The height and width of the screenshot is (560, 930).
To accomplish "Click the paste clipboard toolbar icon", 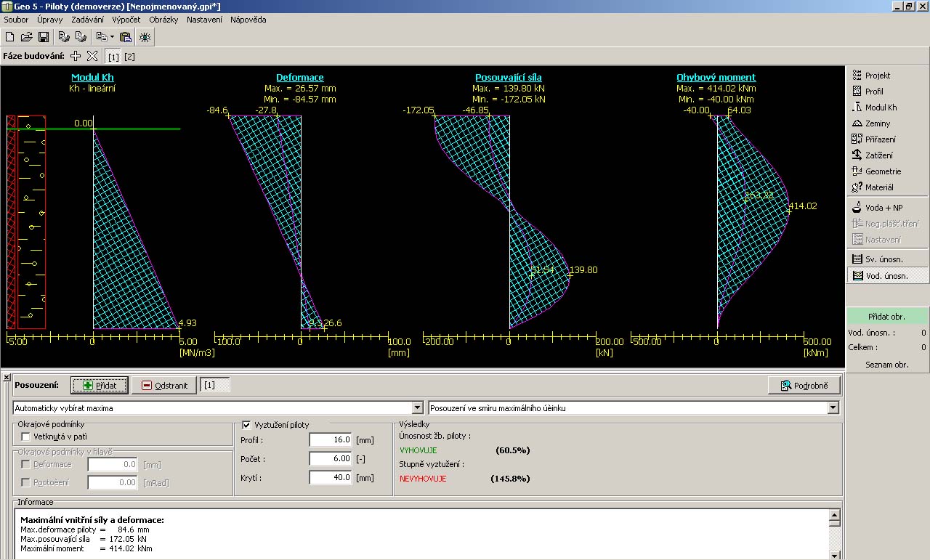I will tap(126, 37).
